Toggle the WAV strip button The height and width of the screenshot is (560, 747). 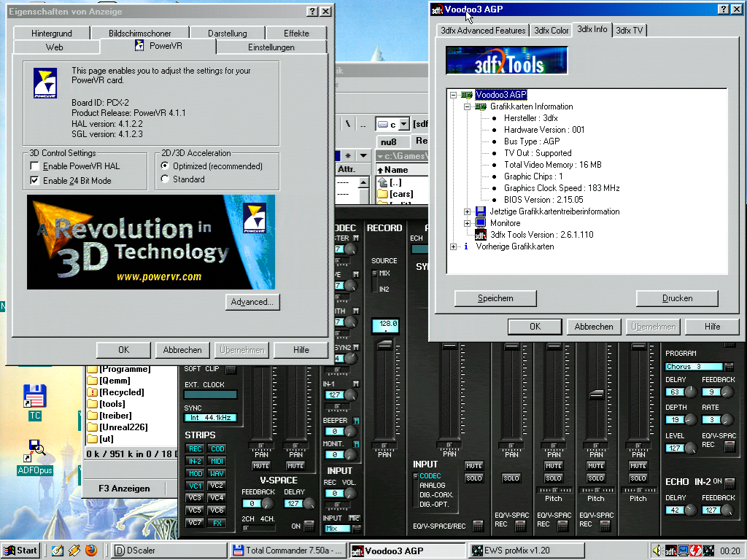coord(217,473)
